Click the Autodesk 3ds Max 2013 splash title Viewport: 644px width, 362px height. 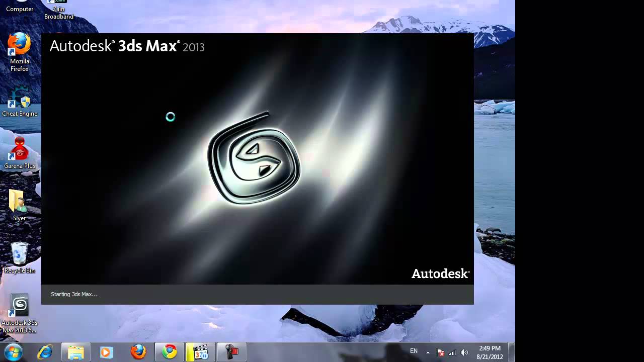pyautogui.click(x=127, y=47)
